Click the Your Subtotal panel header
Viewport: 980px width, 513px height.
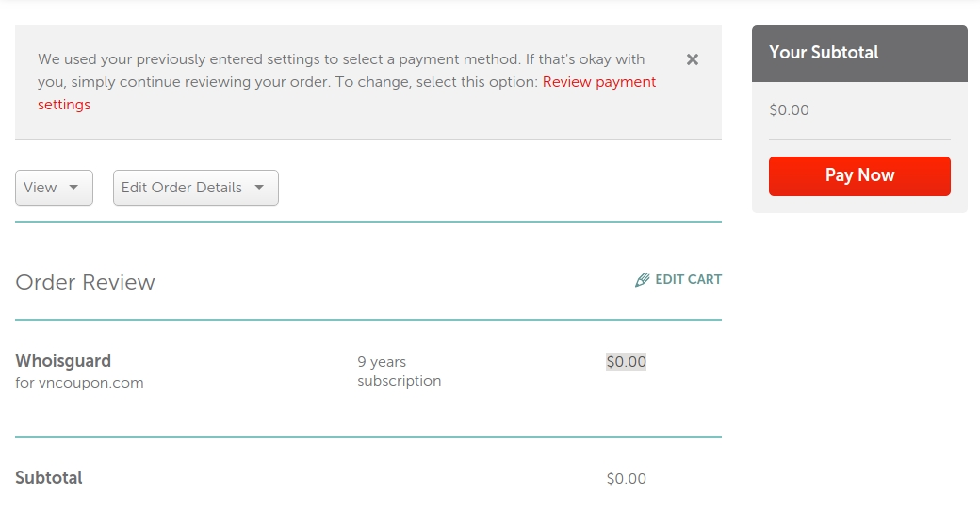859,54
